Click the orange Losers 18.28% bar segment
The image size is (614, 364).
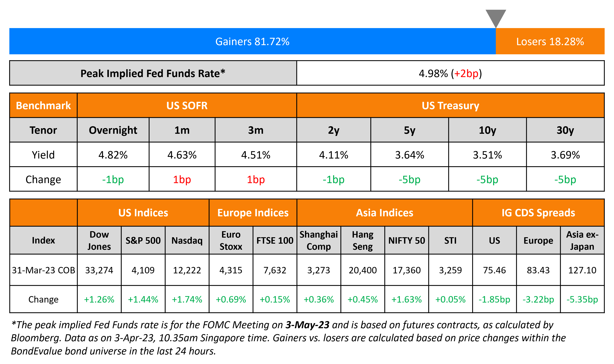pos(550,41)
